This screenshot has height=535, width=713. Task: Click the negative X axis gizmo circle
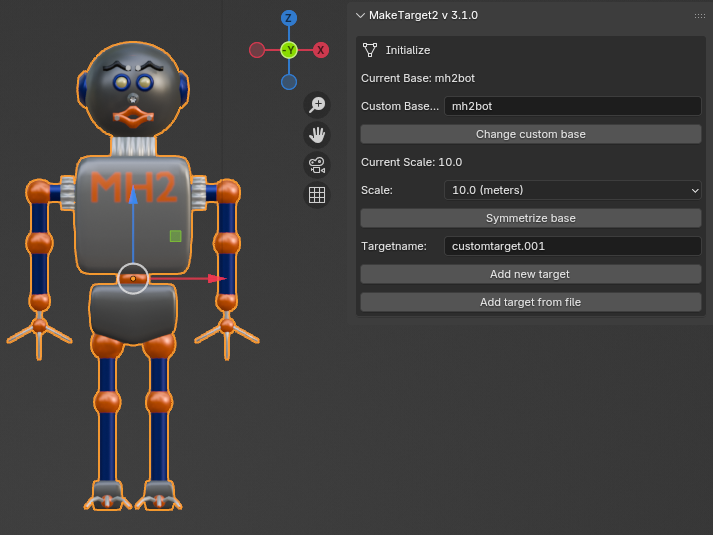[x=257, y=50]
